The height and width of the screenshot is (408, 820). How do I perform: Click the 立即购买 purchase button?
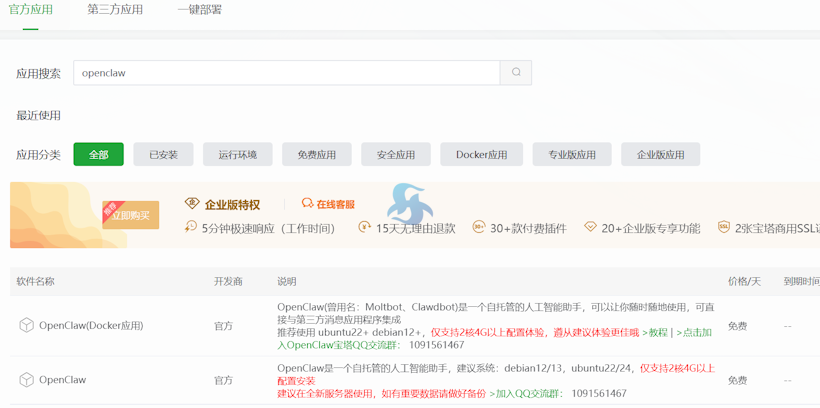pos(131,215)
